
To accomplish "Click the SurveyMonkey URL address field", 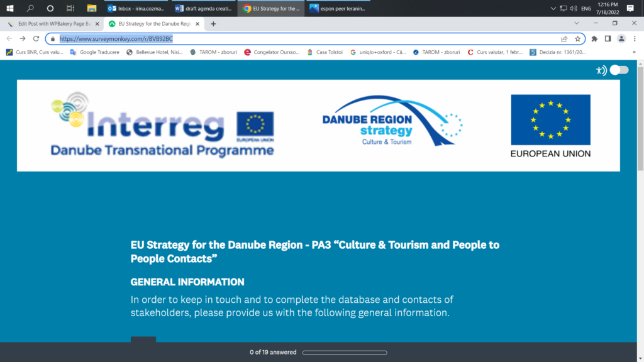I will [302, 38].
